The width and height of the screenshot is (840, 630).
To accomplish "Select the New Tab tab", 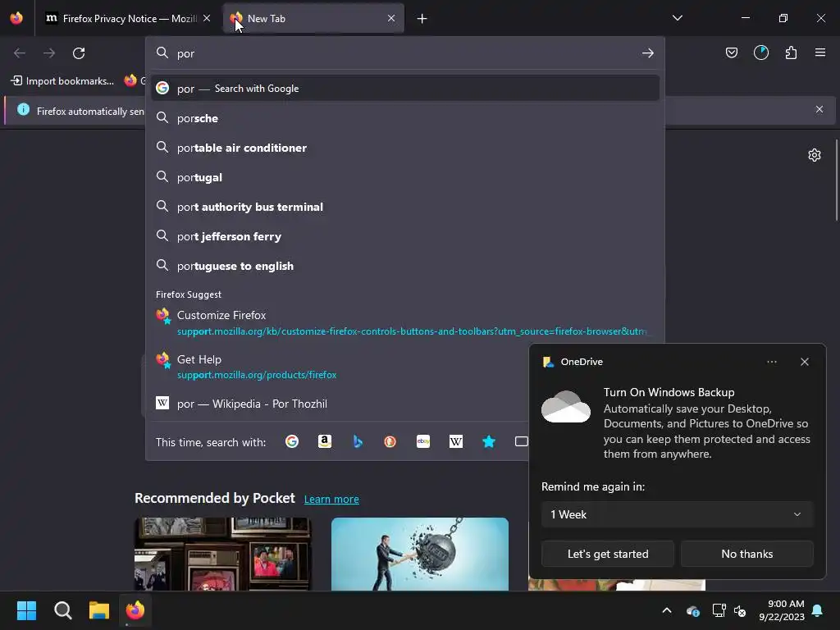I will point(313,19).
